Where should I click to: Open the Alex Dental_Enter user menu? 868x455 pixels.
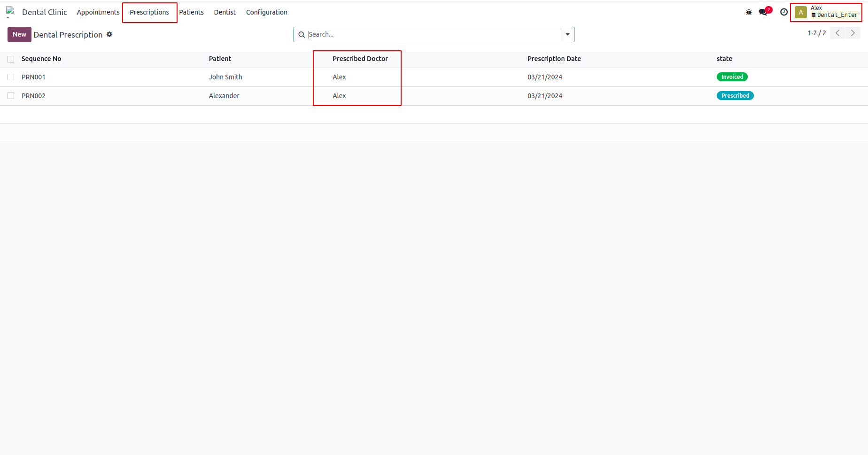click(x=827, y=12)
